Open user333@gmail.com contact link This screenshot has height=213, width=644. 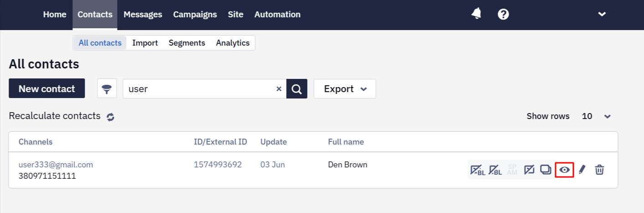[56, 165]
